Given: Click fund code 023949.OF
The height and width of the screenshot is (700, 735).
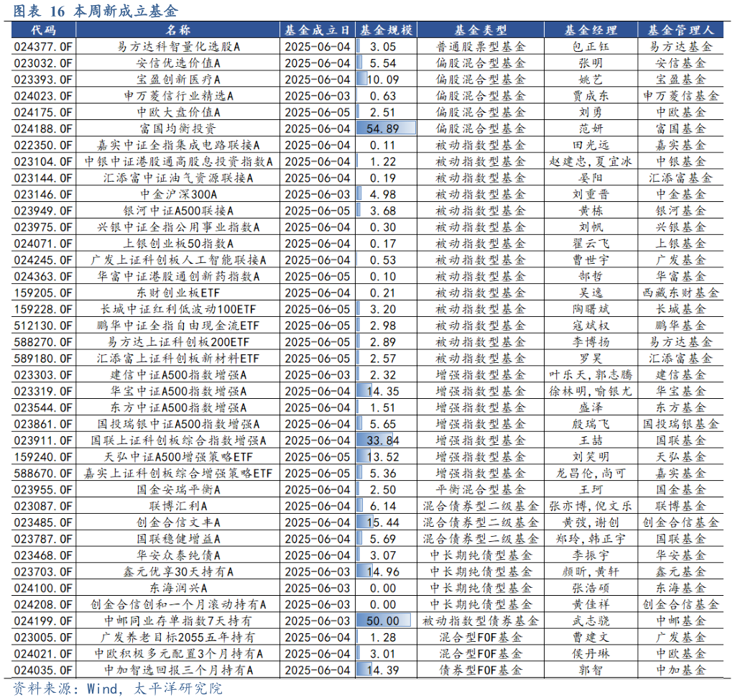Looking at the screenshot, I should click(x=43, y=211).
